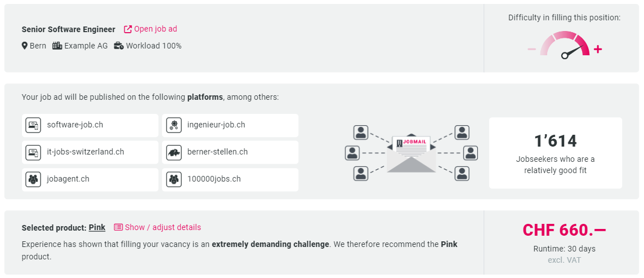Click the underlined Pink product name

97,227
